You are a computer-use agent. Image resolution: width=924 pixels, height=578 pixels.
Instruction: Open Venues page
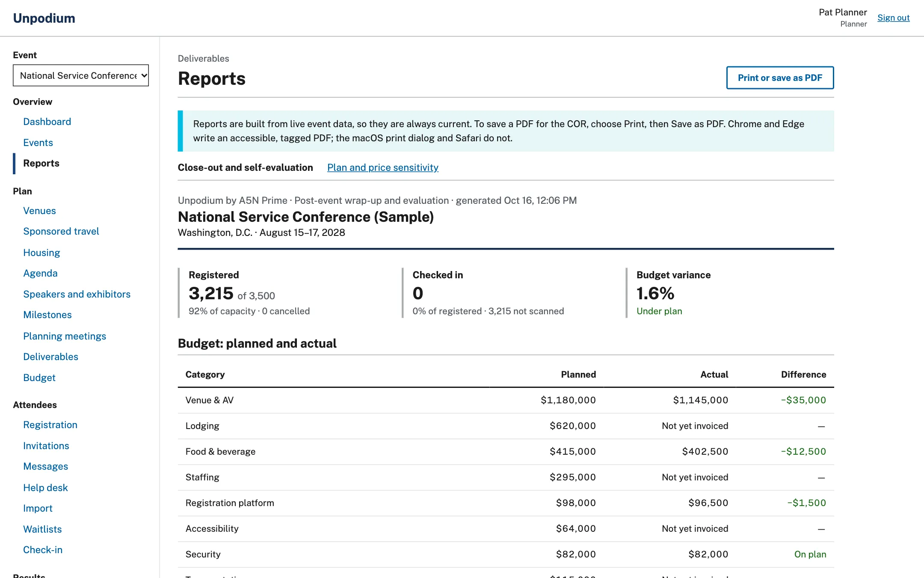[x=39, y=211]
